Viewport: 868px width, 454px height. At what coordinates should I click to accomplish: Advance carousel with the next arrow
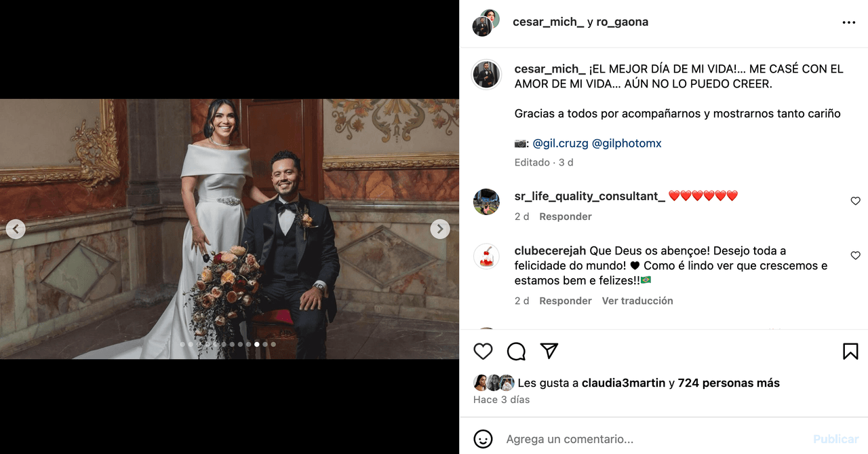pyautogui.click(x=440, y=229)
